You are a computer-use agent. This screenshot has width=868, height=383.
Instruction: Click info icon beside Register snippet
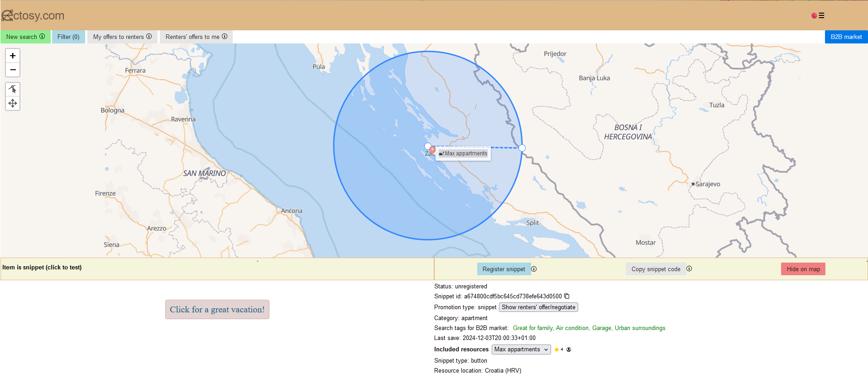(534, 269)
